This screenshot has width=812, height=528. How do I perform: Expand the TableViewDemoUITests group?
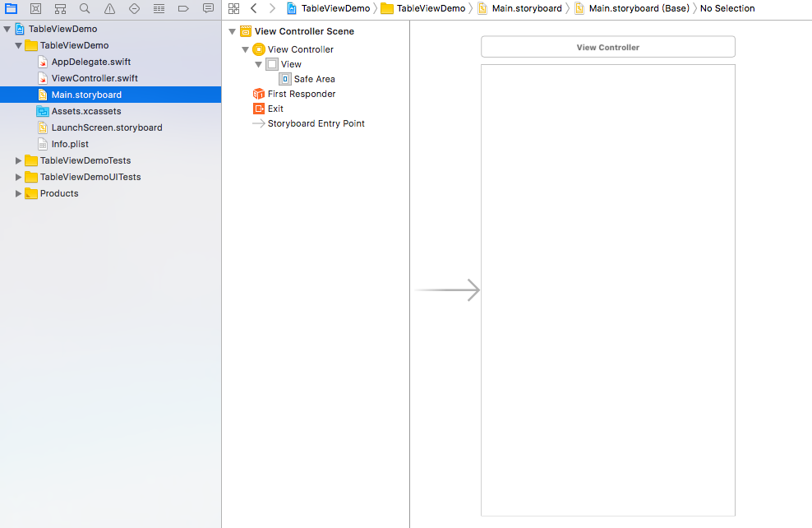click(x=19, y=177)
